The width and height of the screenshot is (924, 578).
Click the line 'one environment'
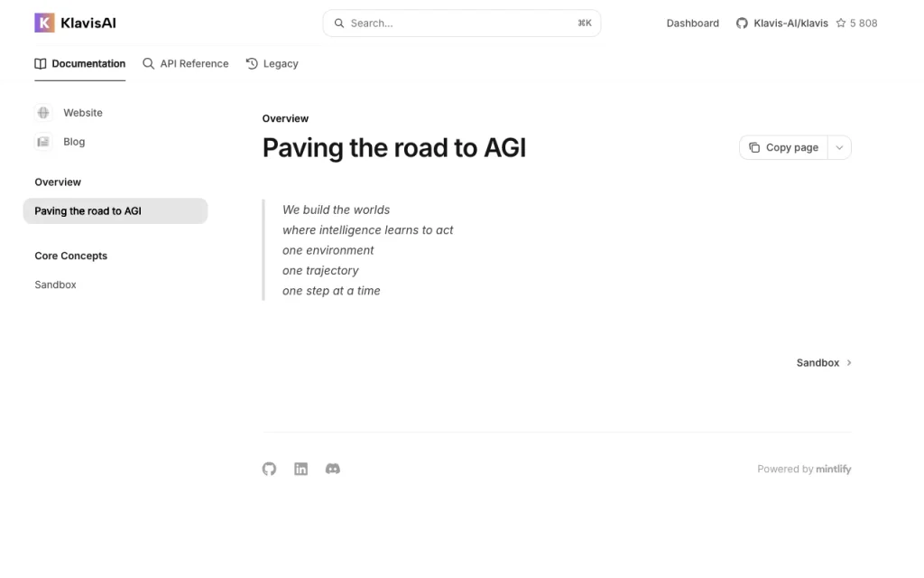[x=328, y=250]
